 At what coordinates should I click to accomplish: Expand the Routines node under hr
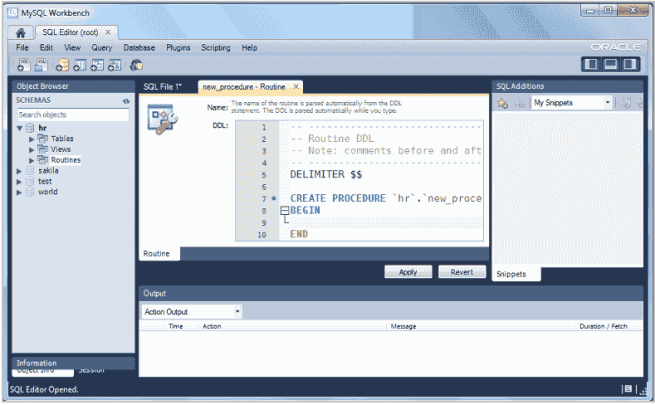(31, 160)
